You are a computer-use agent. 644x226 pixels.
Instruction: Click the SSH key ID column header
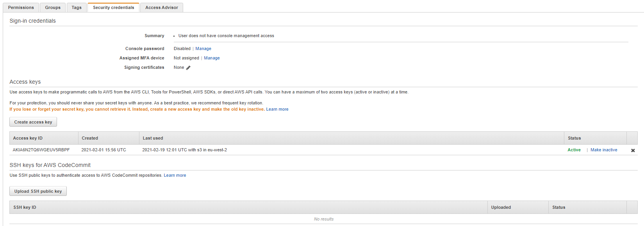25,207
